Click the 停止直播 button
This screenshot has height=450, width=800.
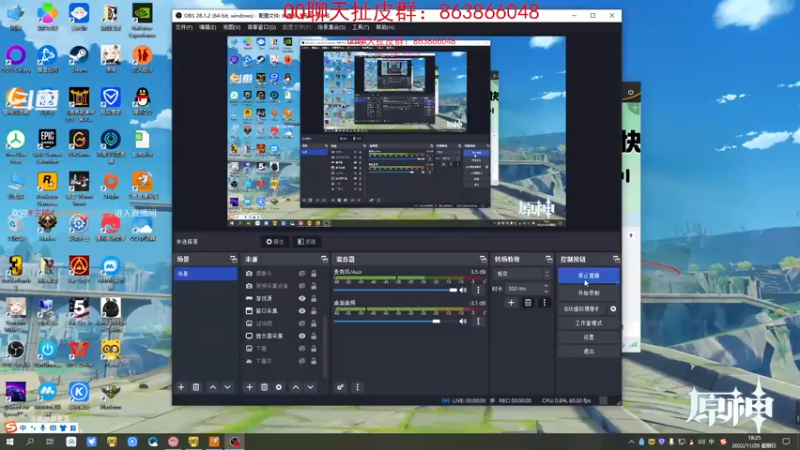pyautogui.click(x=589, y=276)
